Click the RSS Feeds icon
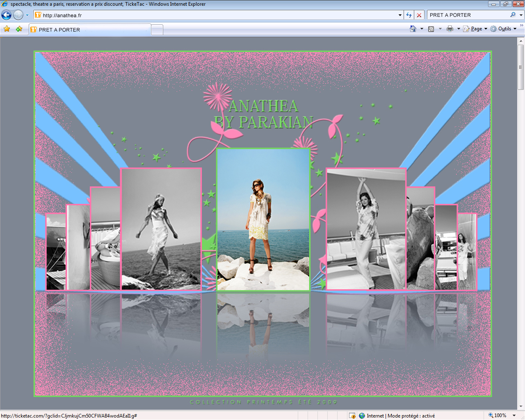525x420 pixels. [431, 29]
